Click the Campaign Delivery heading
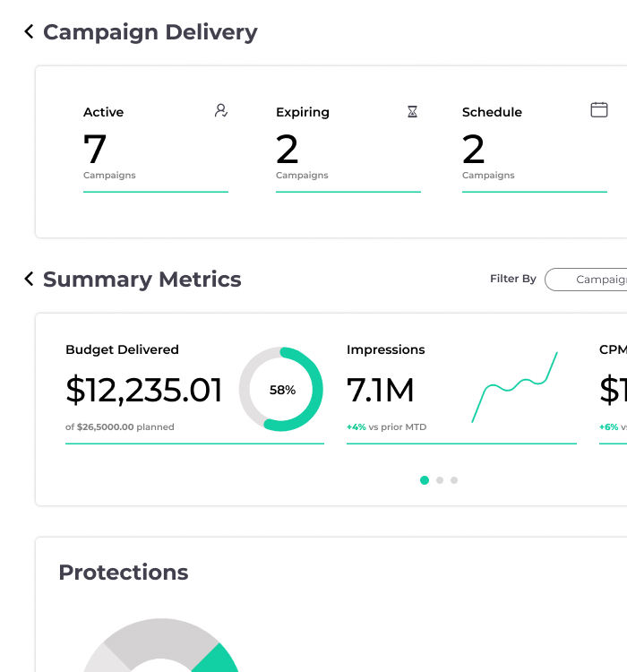Screen dimensions: 627x672 point(150,32)
